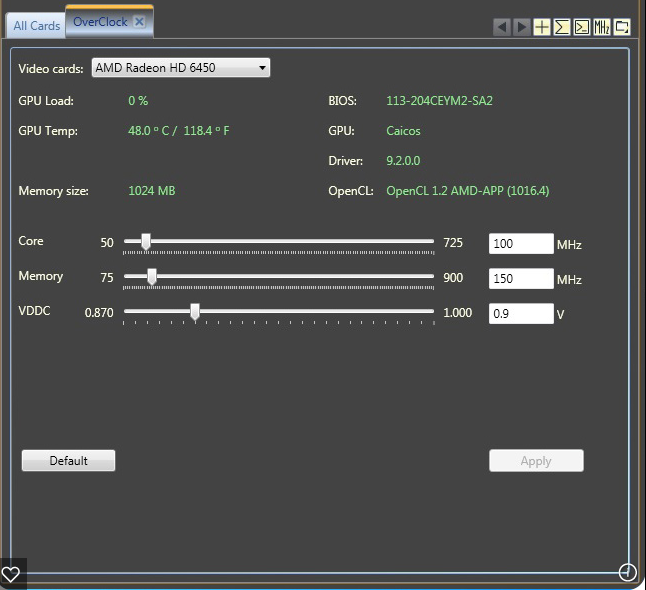This screenshot has width=646, height=590.
Task: Click the BIOS value 113-204CEYM2-SA2
Action: click(439, 101)
